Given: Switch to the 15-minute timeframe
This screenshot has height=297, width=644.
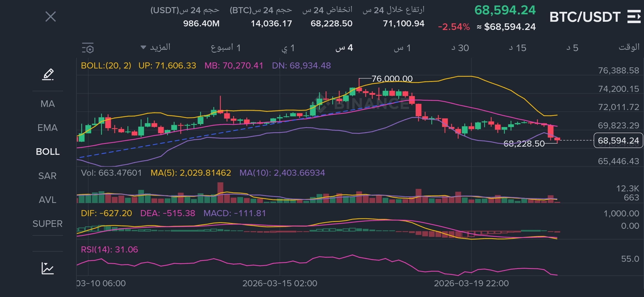Looking at the screenshot, I should 517,48.
